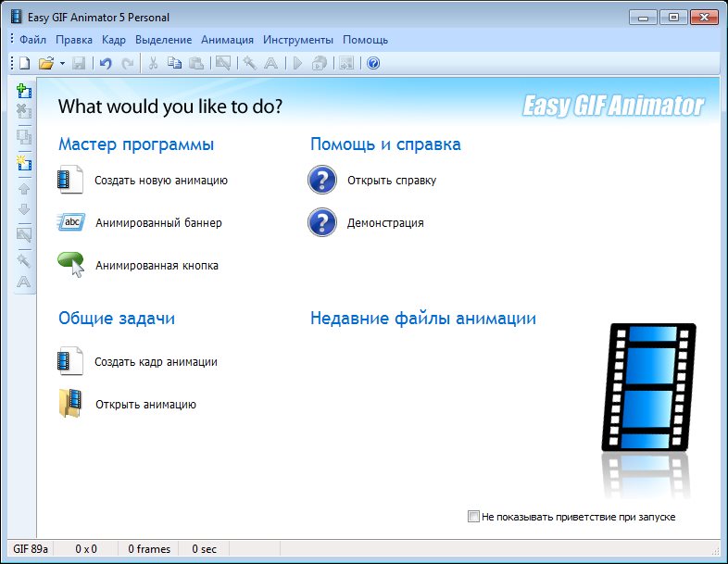Click the Open folder toolbar icon

(x=45, y=63)
